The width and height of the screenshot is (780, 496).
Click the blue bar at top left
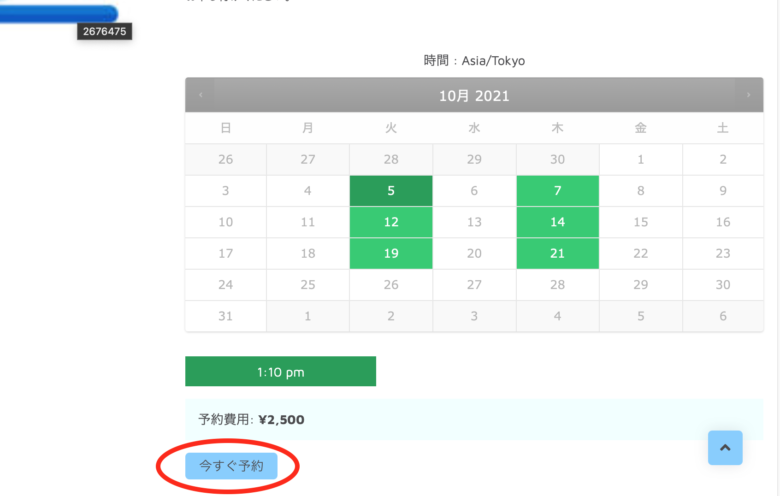58,14
